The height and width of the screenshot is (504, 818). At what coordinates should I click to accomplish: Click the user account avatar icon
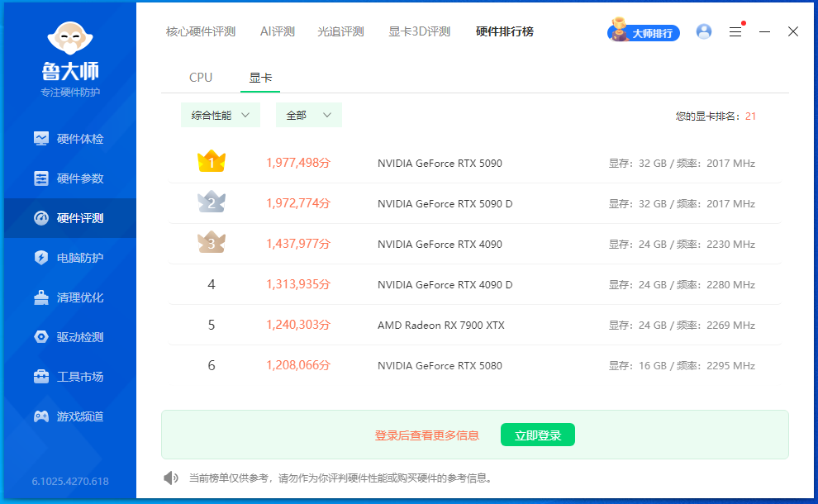pos(704,32)
